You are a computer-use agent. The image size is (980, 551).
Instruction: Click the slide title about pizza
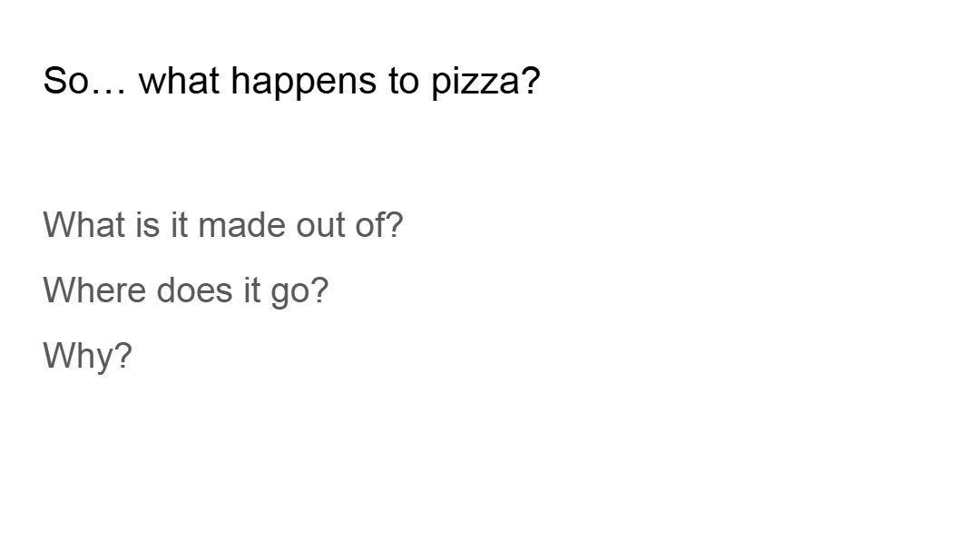click(291, 81)
